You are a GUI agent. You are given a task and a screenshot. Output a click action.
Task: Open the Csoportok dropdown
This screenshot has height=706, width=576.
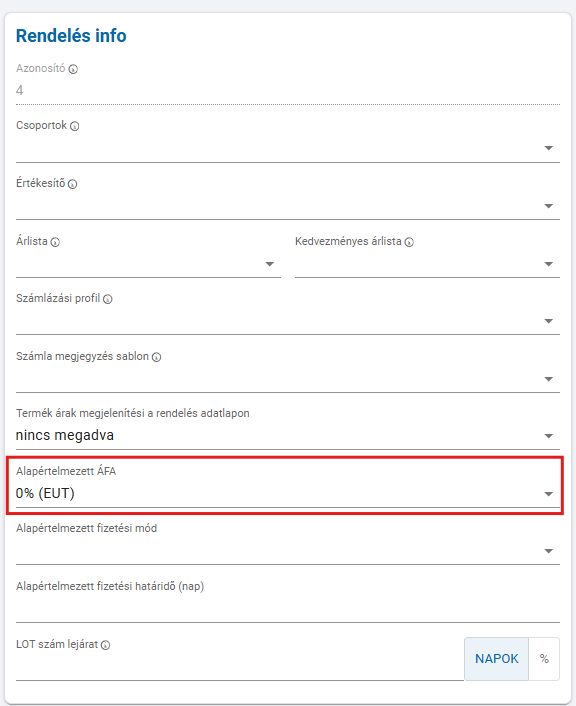tap(288, 148)
